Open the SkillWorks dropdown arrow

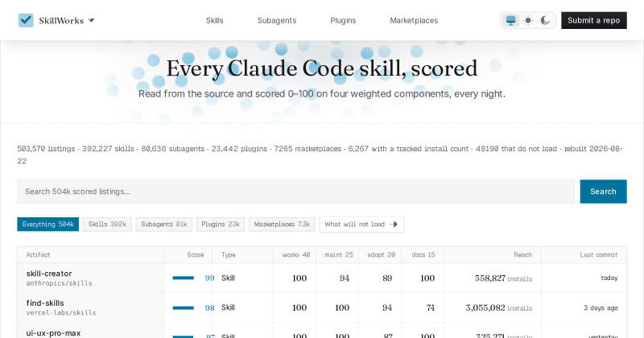tap(91, 20)
